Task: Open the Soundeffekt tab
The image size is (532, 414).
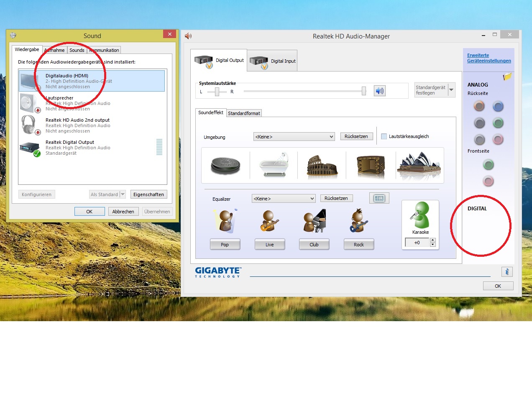Action: pyautogui.click(x=211, y=112)
